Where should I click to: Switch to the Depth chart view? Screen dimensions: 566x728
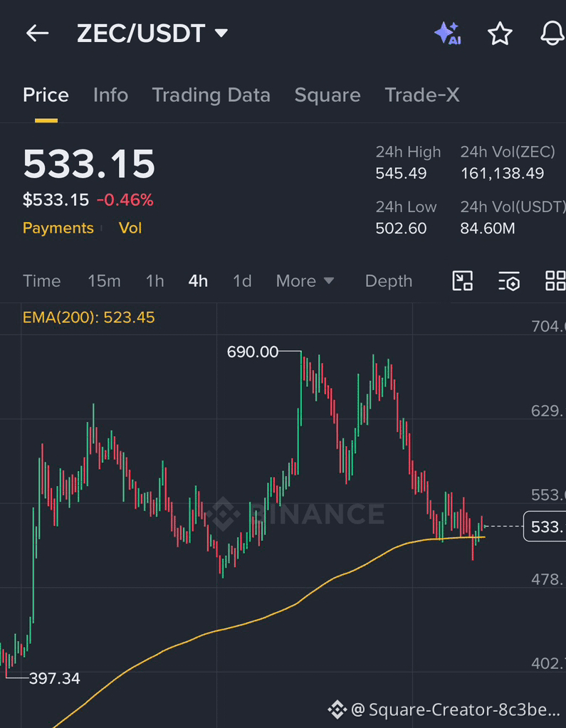(x=389, y=281)
